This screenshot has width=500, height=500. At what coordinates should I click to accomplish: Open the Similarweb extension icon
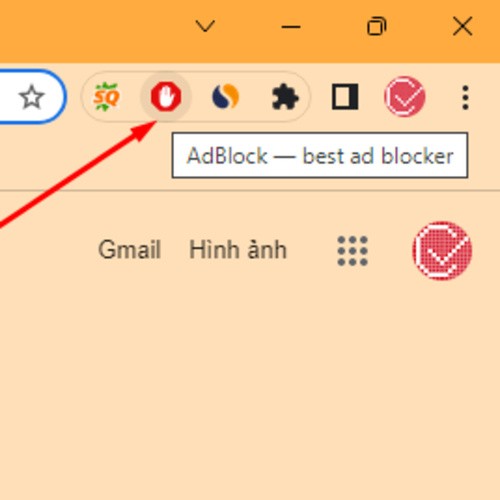225,97
